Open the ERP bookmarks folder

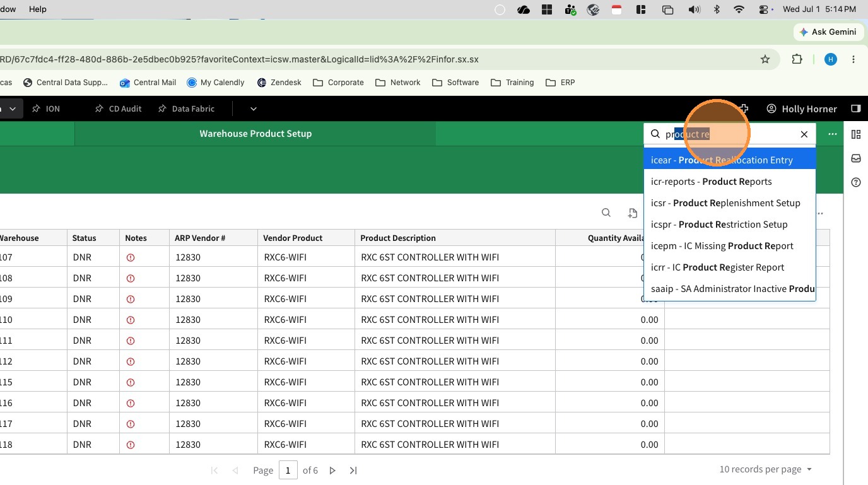coord(560,83)
